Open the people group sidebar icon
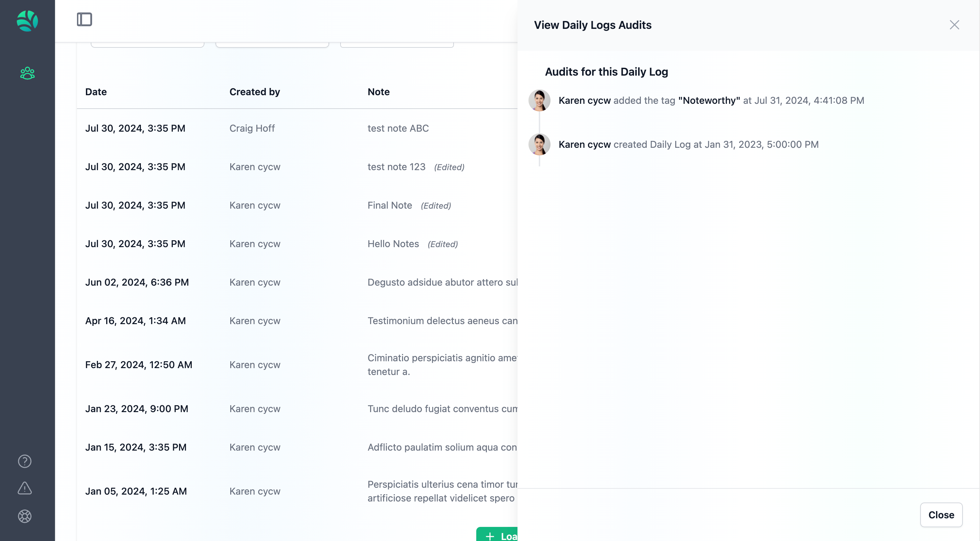The width and height of the screenshot is (980, 541). [x=27, y=73]
